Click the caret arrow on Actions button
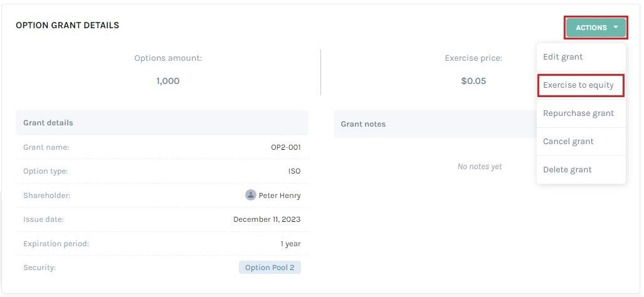This screenshot has width=644, height=297. (616, 28)
